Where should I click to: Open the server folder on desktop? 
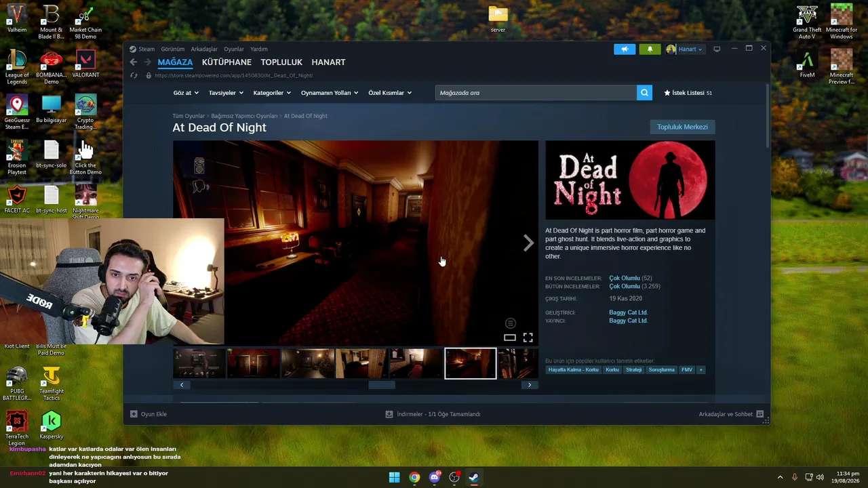pos(498,19)
